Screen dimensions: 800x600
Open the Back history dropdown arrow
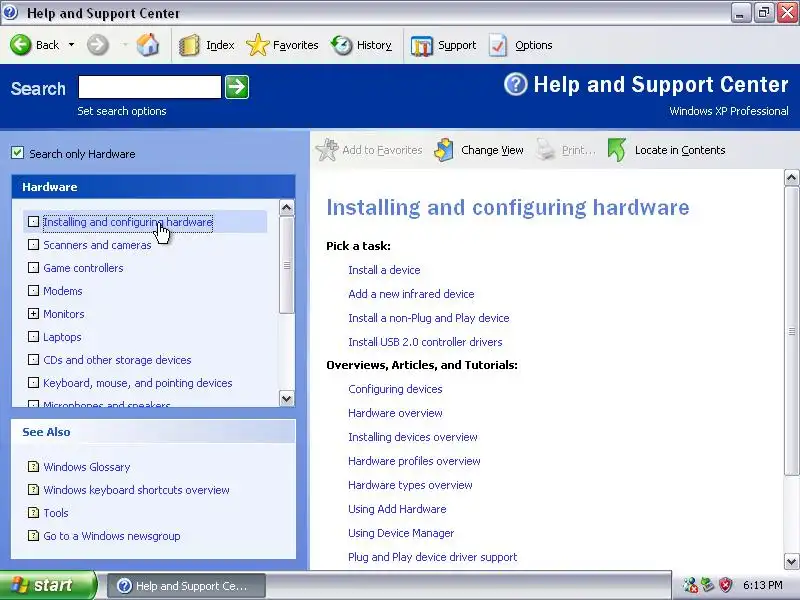pyautogui.click(x=71, y=45)
